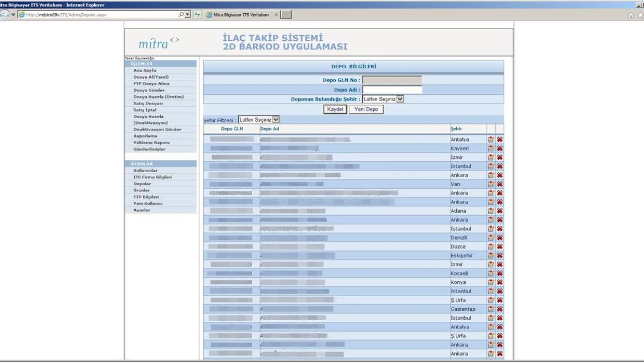The height and width of the screenshot is (362, 644).
Task: Select Satış Dosyası in İşlemler
Action: (x=148, y=103)
